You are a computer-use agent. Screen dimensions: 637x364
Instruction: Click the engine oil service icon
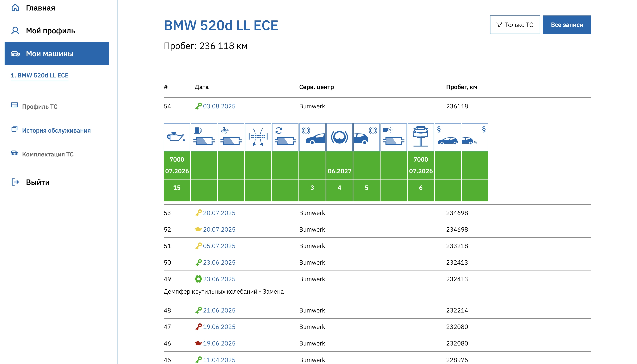(x=177, y=137)
